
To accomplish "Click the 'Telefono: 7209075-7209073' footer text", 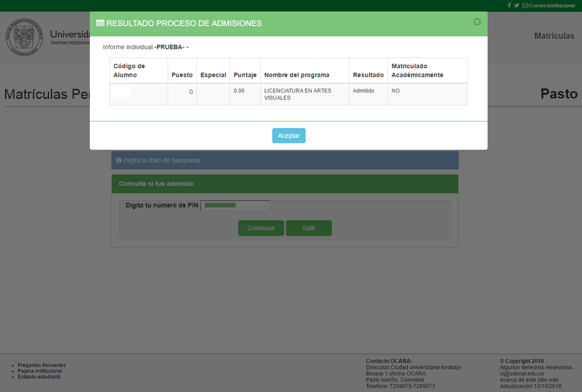I will pyautogui.click(x=401, y=386).
